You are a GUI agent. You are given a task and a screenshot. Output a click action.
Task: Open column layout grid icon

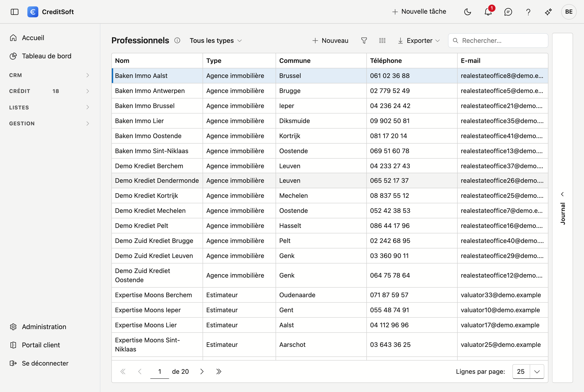pyautogui.click(x=382, y=41)
